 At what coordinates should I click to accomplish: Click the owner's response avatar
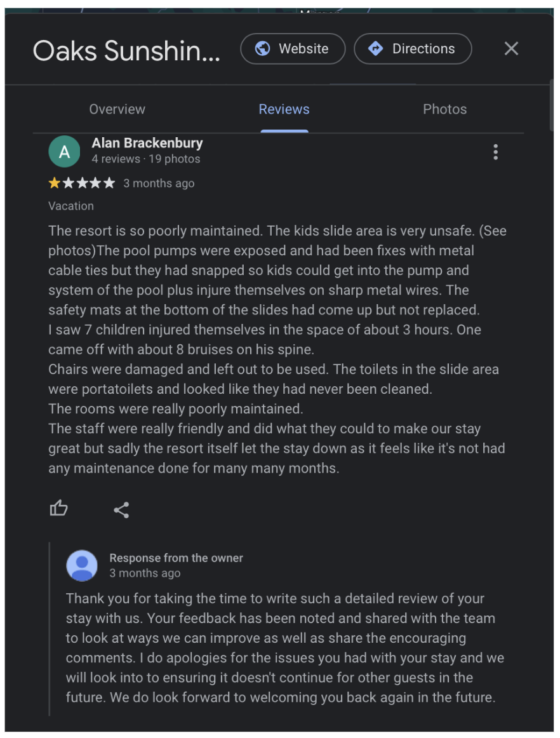(82, 565)
